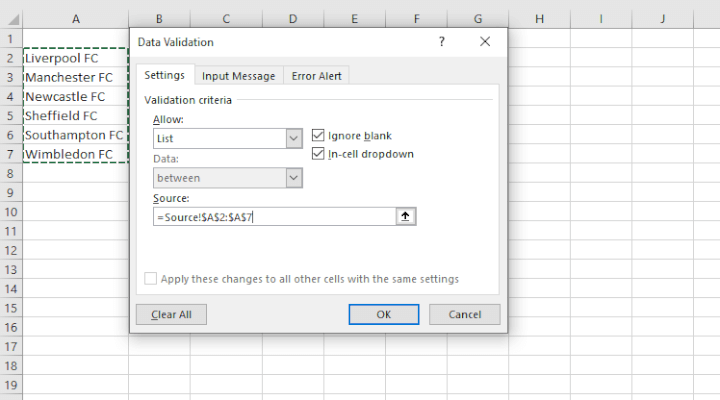
Task: Select row 1 header
Action: click(x=11, y=39)
